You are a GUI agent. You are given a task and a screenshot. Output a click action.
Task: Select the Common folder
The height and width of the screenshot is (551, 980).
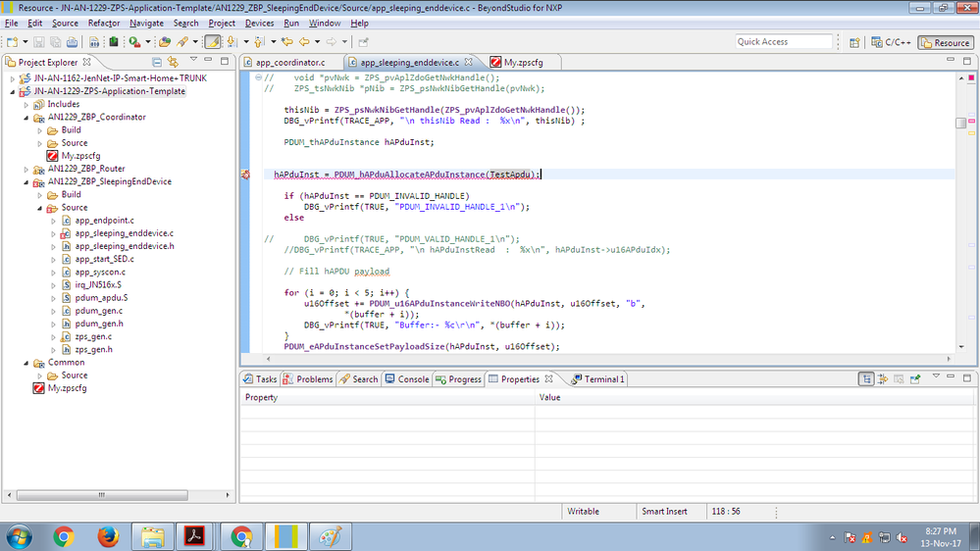point(67,363)
